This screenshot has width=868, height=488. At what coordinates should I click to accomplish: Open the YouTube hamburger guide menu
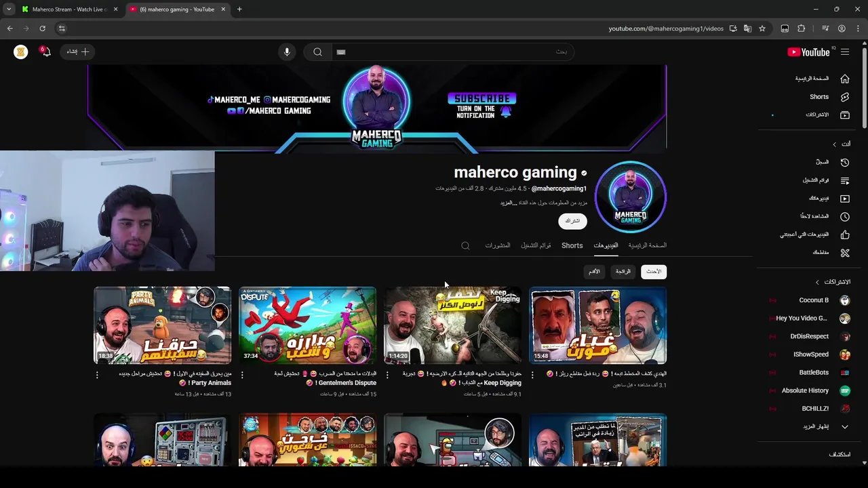(x=845, y=52)
